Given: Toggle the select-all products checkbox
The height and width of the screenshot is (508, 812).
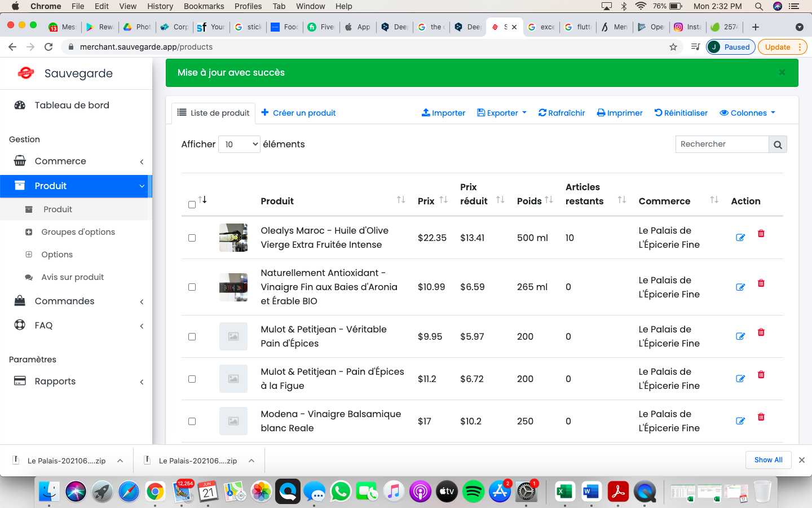Looking at the screenshot, I should point(192,204).
